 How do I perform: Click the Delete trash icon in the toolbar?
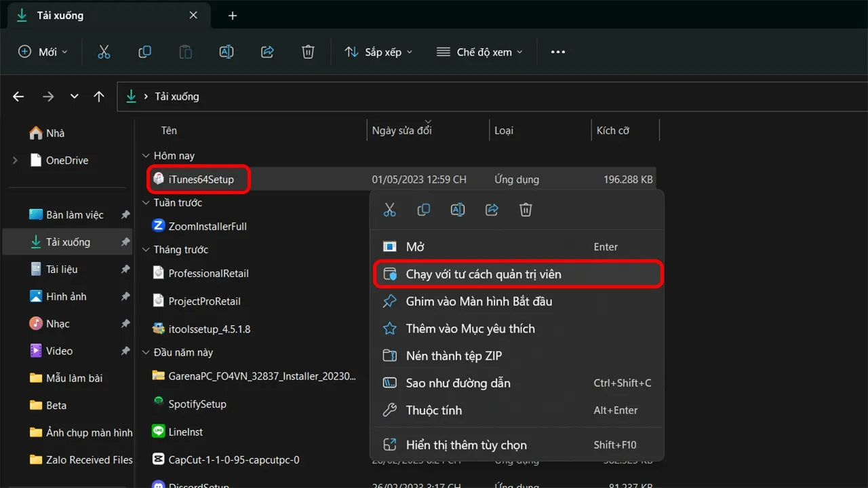point(307,51)
